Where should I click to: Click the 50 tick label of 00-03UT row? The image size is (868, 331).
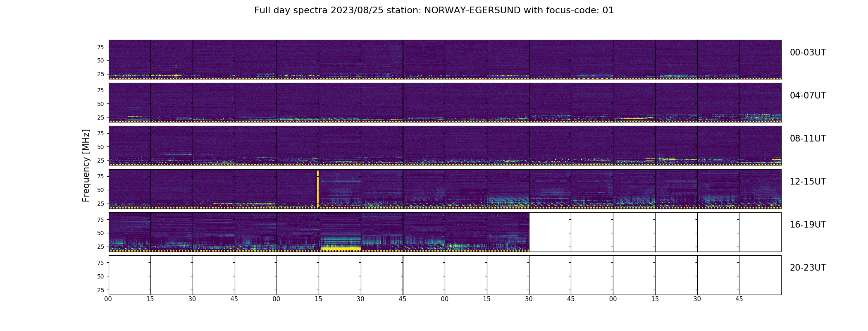tap(100, 60)
